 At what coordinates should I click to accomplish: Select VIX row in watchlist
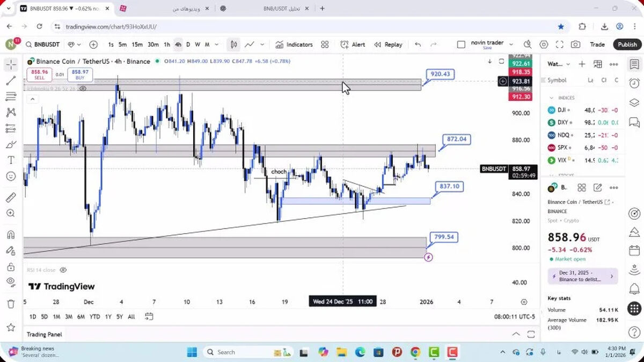[583, 160]
